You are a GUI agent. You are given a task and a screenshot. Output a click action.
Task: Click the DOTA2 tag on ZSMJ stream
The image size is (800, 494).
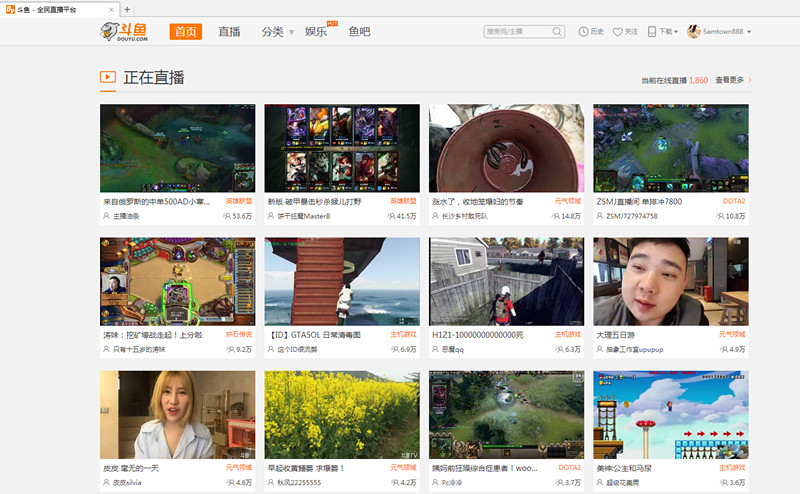tap(734, 201)
